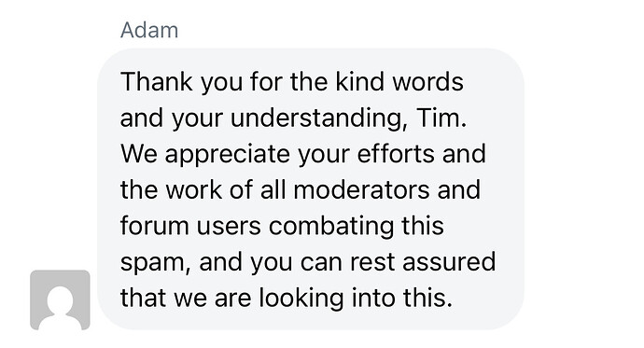644x348 pixels.
Task: Click the phrase "forum users combating this"
Action: (x=282, y=226)
